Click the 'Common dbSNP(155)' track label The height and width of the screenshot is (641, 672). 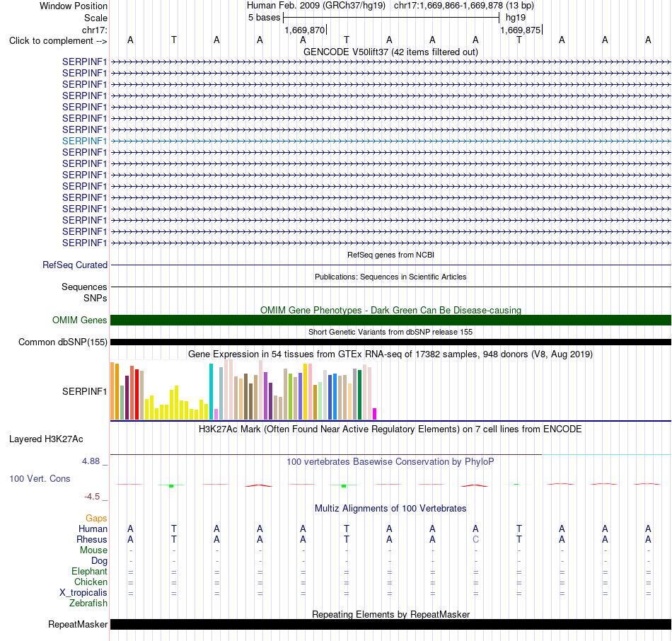point(63,342)
